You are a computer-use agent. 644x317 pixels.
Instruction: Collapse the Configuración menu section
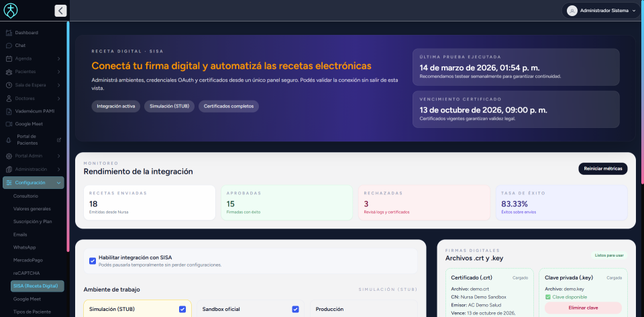pos(59,182)
